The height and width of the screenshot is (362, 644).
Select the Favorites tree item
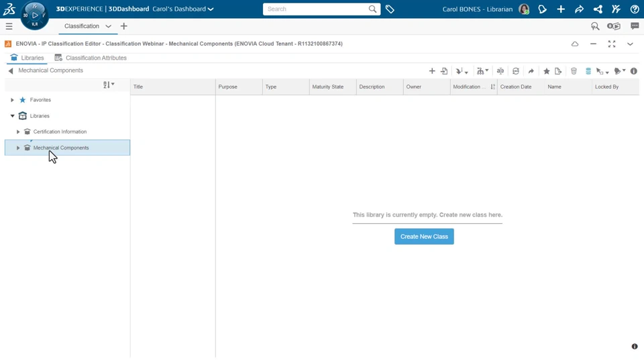40,100
